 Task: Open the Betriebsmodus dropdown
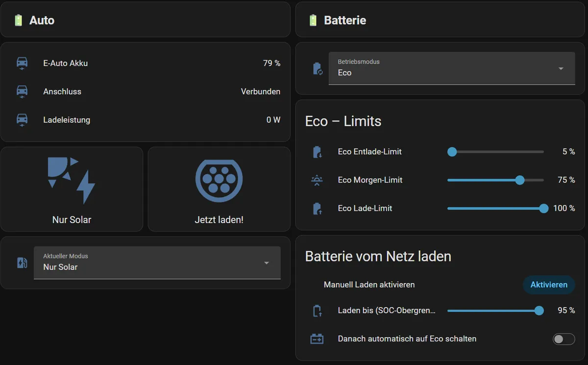coord(452,68)
